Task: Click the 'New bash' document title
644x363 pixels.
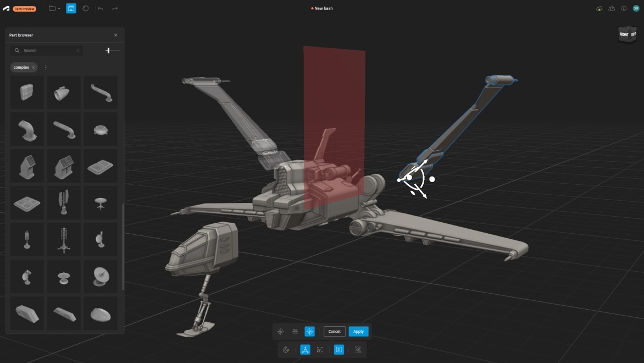Action: (x=324, y=8)
